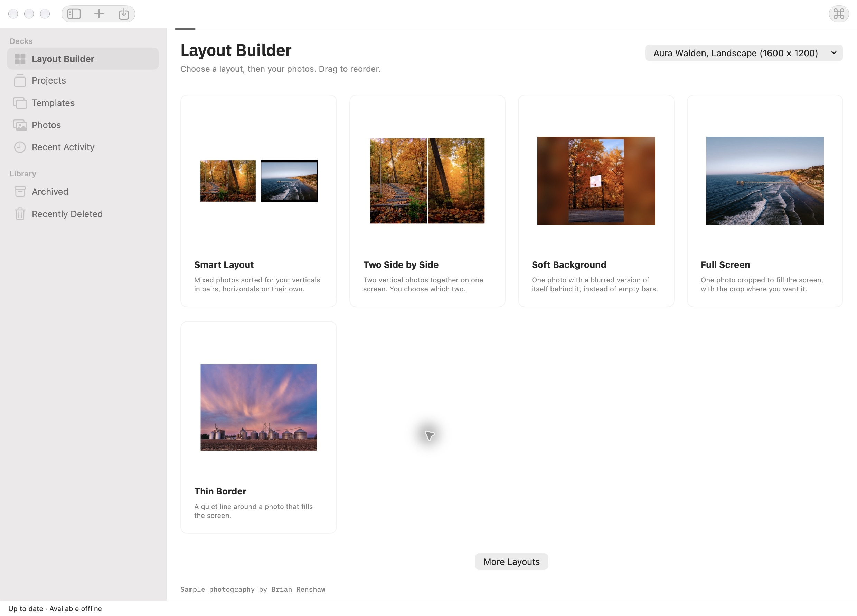Open Recent Activity label in sidebar
Image resolution: width=857 pixels, height=616 pixels.
63,147
